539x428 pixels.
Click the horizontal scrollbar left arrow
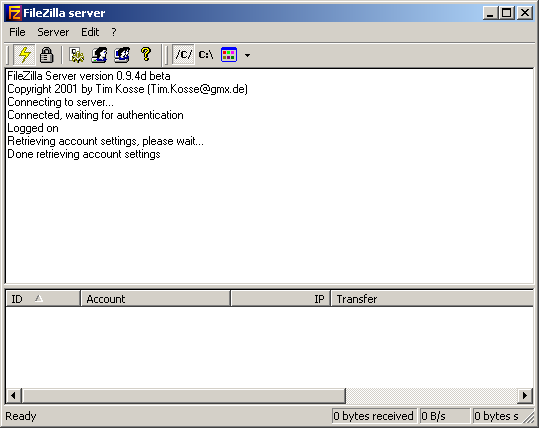[13, 395]
